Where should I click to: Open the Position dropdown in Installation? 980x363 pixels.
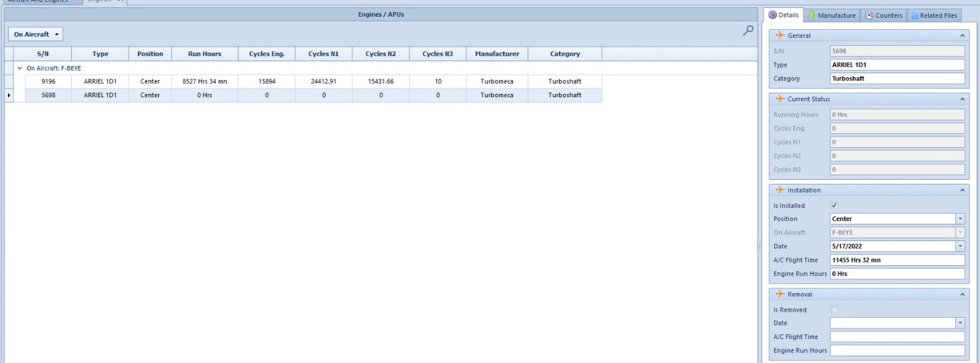click(960, 218)
